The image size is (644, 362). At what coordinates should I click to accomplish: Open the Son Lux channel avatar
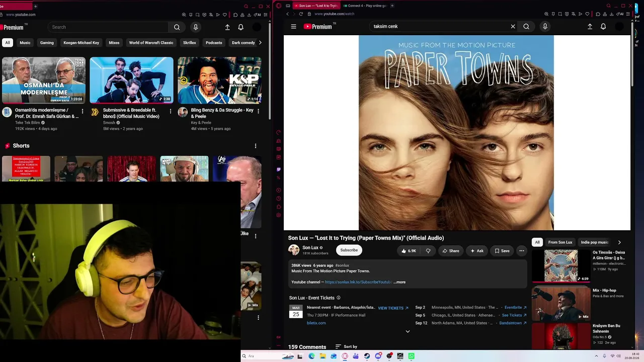(x=294, y=250)
